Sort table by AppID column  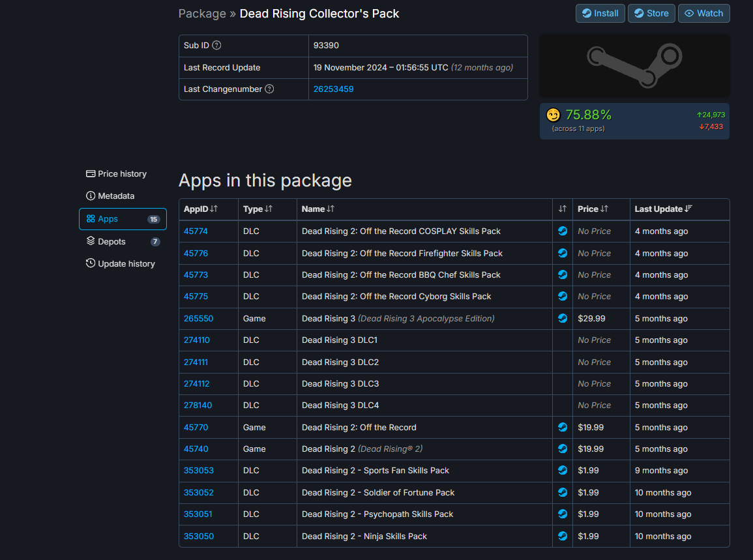point(201,209)
